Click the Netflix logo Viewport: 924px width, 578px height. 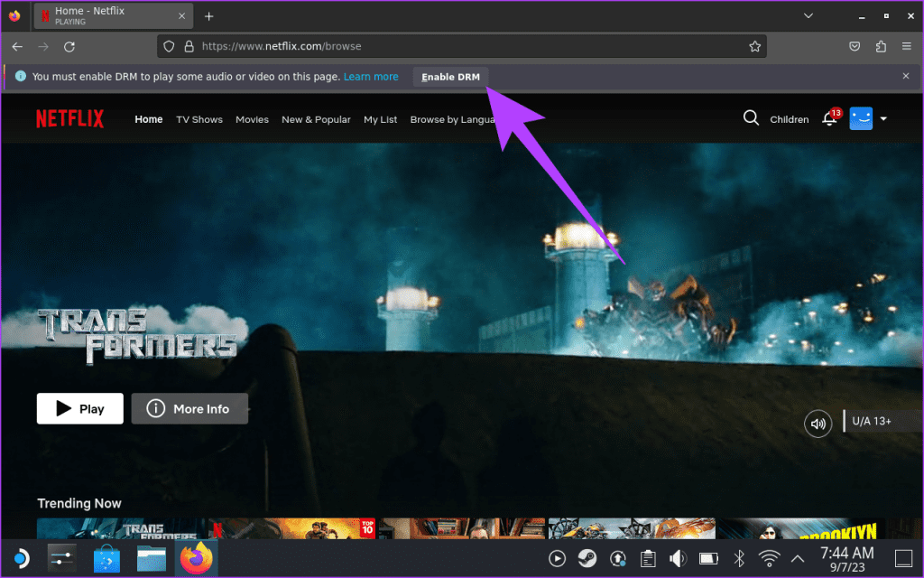click(x=69, y=118)
